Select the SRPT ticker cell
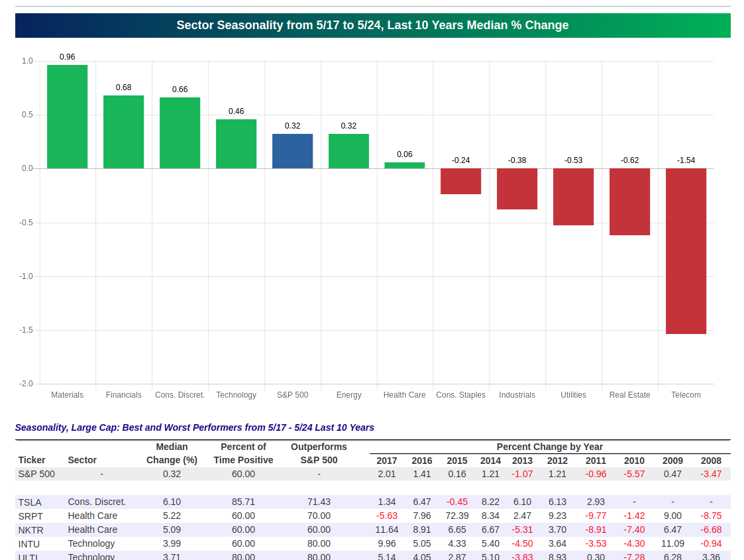 coord(30,516)
